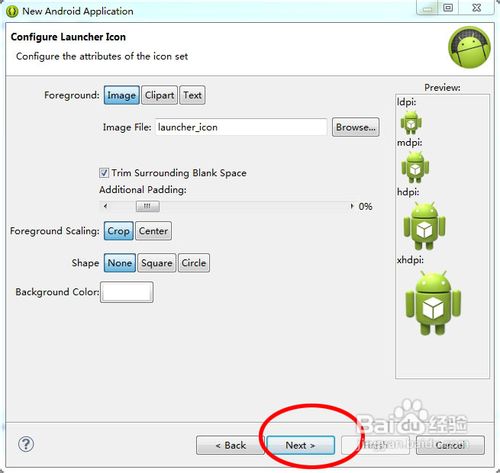Open the Background Color picker swatch
This screenshot has height=473, width=500.
click(127, 292)
